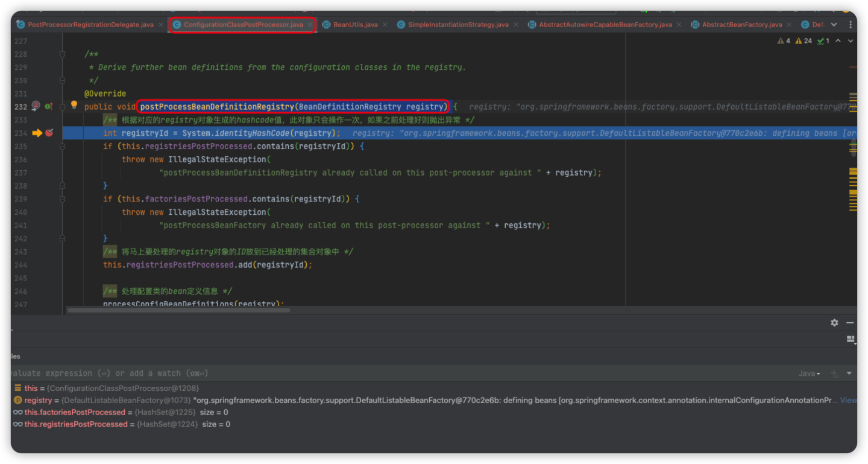Click the @Override annotation
The width and height of the screenshot is (868, 464).
105,94
